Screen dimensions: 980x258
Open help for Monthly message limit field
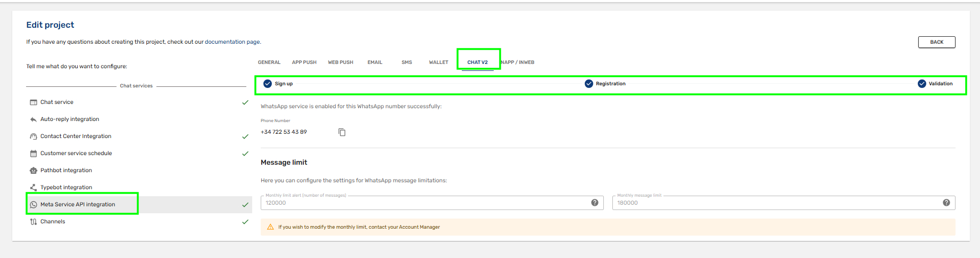pos(946,203)
